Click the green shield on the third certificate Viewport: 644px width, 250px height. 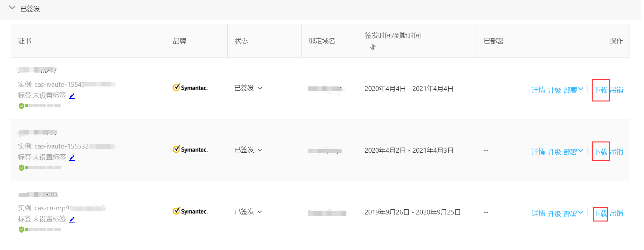pos(21,230)
